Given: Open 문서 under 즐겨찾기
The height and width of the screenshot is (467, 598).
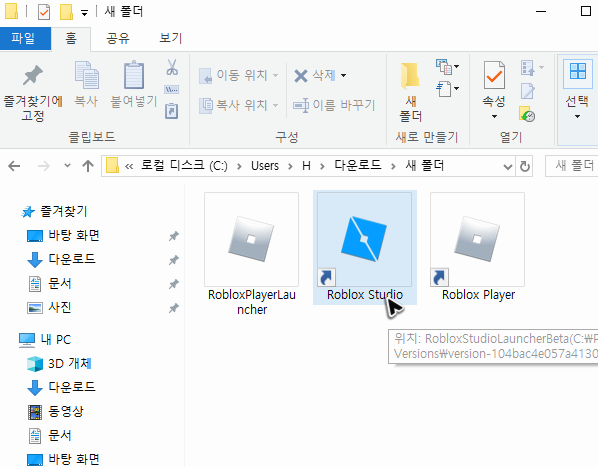Looking at the screenshot, I should click(59, 284).
